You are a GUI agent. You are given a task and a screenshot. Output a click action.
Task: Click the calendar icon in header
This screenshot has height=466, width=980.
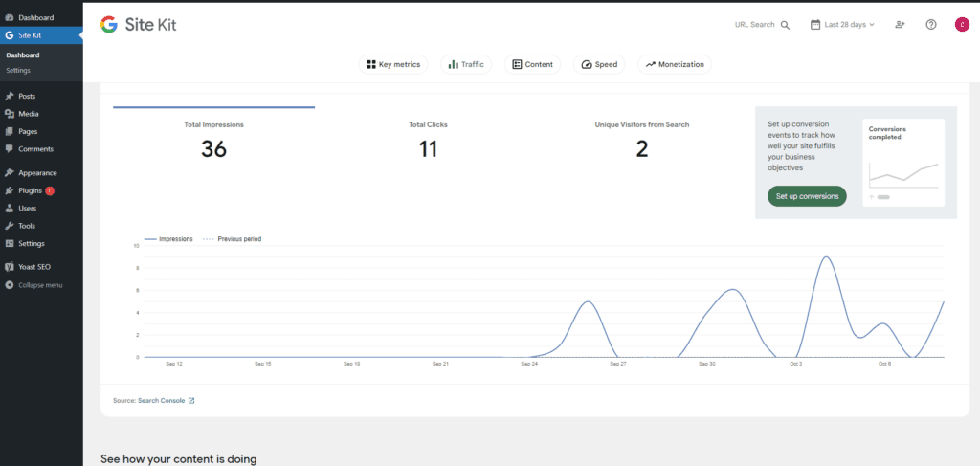(815, 25)
